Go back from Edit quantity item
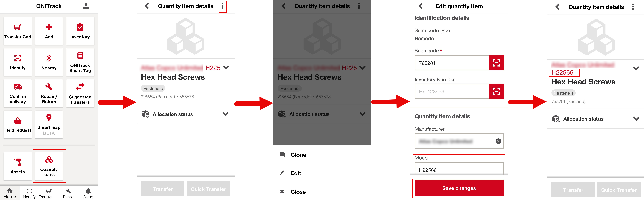 click(x=421, y=6)
